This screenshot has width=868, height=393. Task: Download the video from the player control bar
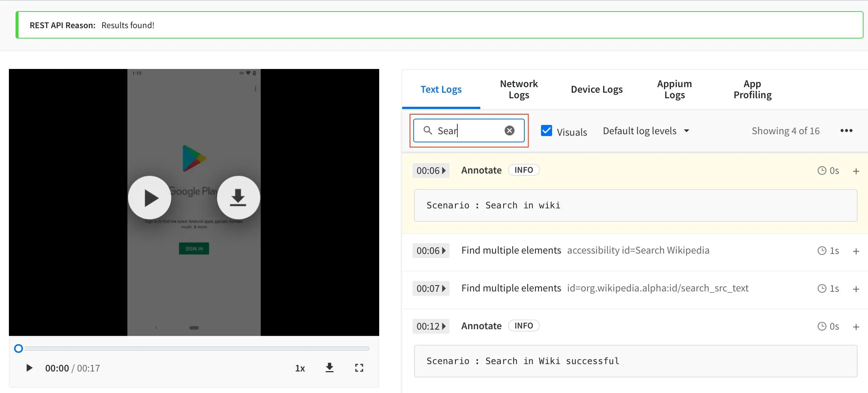point(329,368)
